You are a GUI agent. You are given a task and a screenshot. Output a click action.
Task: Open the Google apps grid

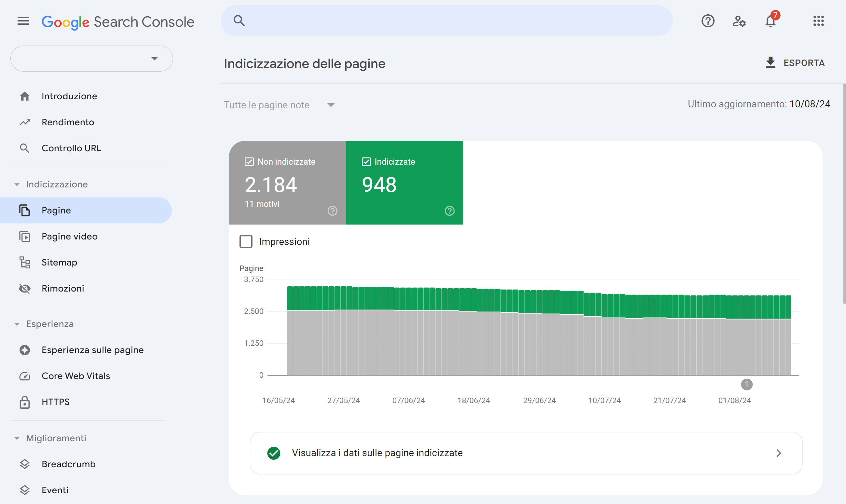[818, 21]
